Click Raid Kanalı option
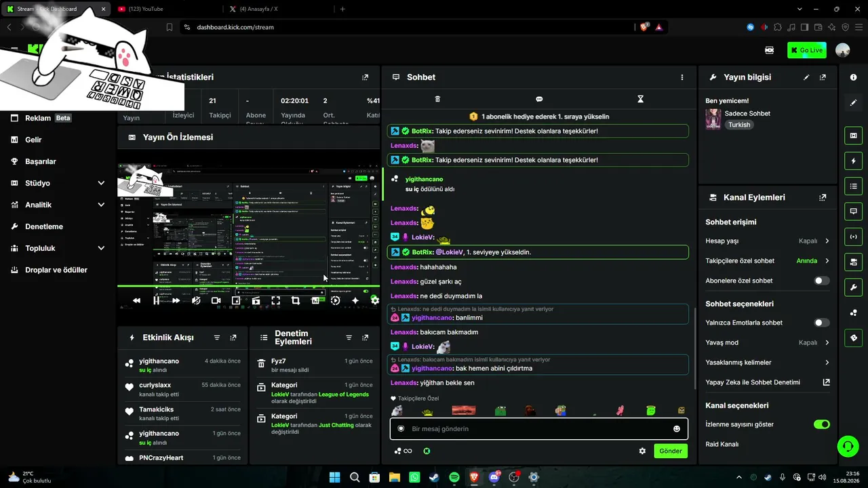The image size is (868, 488). (x=722, y=445)
